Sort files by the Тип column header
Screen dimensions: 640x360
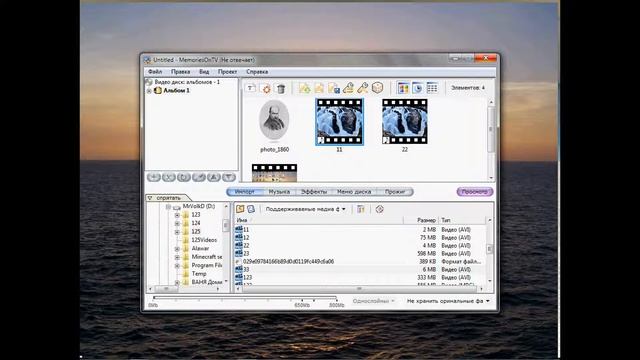point(462,220)
